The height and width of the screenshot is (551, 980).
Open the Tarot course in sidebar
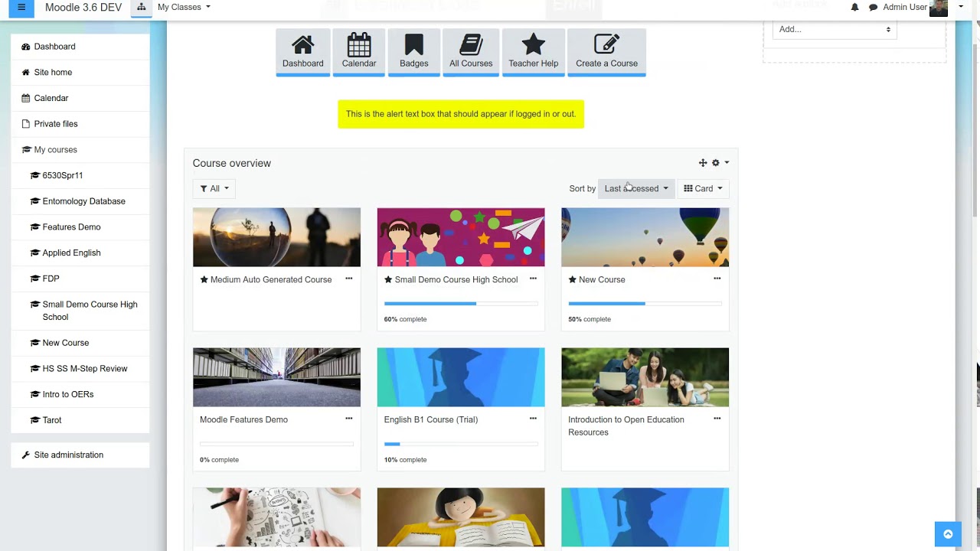[80, 420]
